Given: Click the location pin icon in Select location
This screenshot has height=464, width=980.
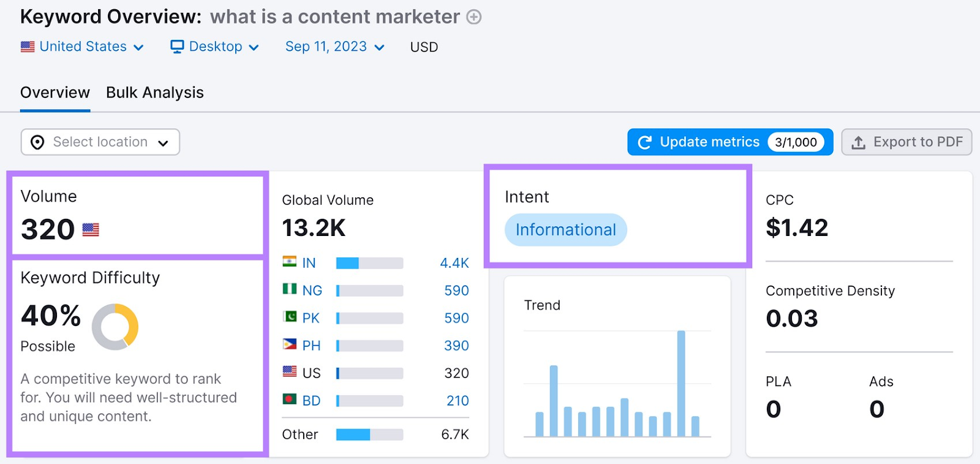Looking at the screenshot, I should [37, 142].
